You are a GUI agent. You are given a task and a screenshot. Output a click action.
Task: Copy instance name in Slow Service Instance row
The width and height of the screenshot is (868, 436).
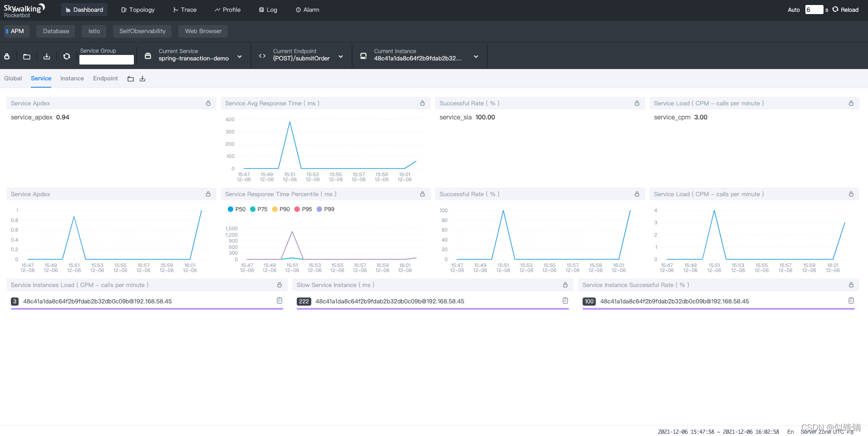coord(565,301)
